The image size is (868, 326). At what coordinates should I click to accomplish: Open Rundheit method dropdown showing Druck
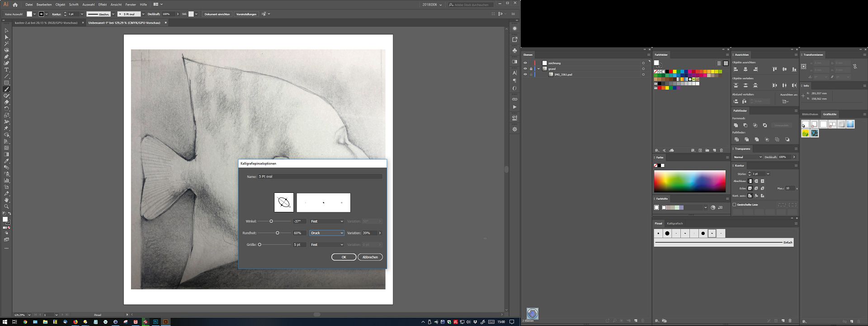click(x=327, y=233)
